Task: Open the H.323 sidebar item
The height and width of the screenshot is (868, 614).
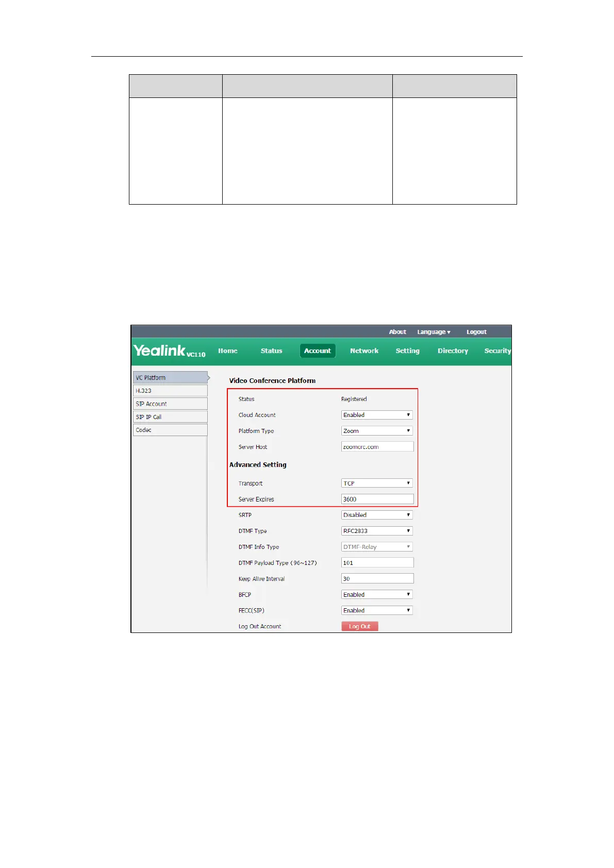Action: click(171, 391)
